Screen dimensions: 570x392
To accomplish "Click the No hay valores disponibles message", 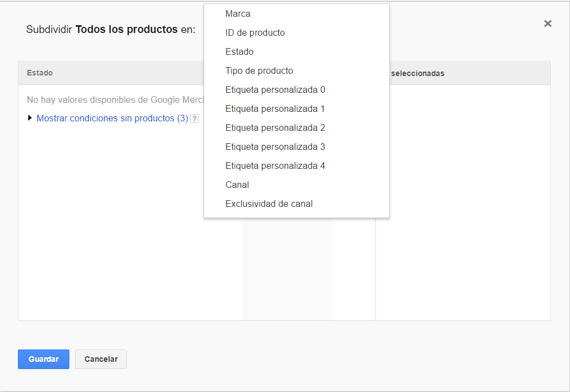I will point(115,100).
